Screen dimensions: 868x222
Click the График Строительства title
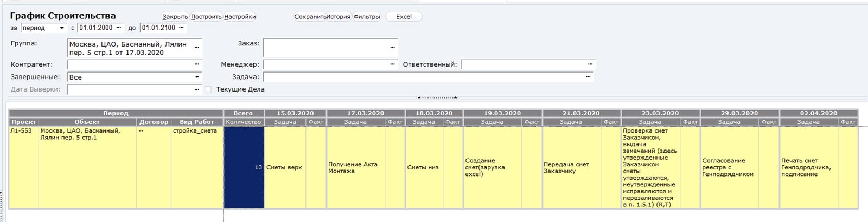(x=63, y=16)
